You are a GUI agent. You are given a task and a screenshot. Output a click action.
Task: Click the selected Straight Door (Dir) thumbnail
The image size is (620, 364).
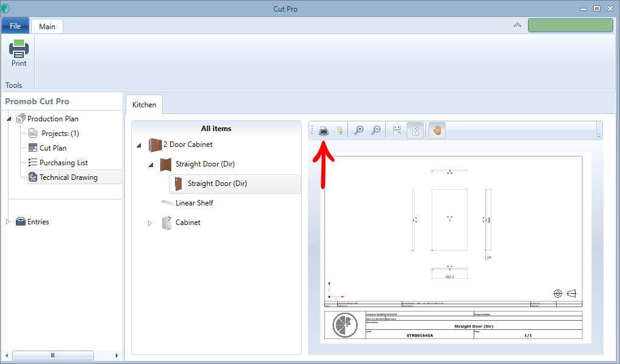click(179, 184)
